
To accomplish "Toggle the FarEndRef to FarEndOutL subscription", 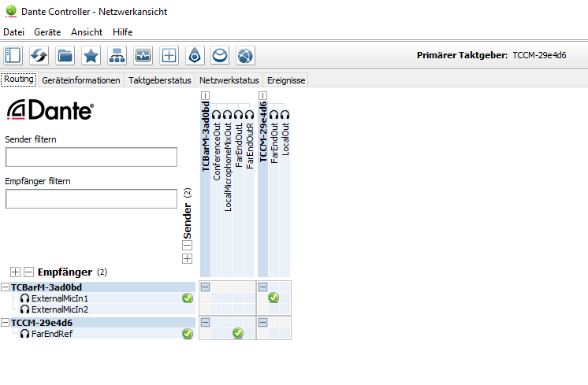I will click(x=238, y=332).
